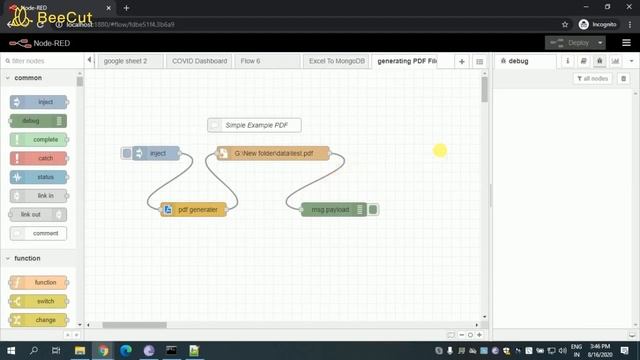This screenshot has width=640, height=360.
Task: Pick the debug node in the palette
Action: tap(38, 121)
